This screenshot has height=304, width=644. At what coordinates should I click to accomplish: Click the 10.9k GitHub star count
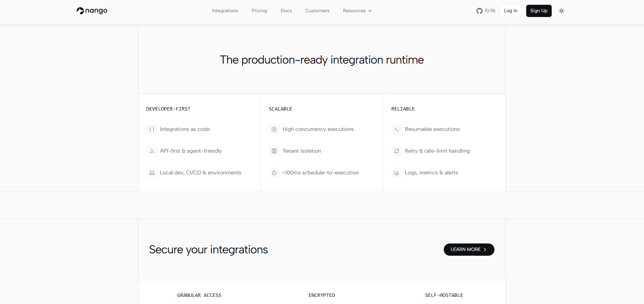point(490,11)
